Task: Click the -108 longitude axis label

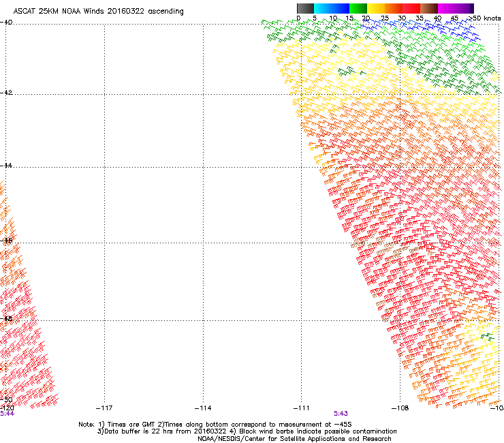Action: click(x=400, y=408)
